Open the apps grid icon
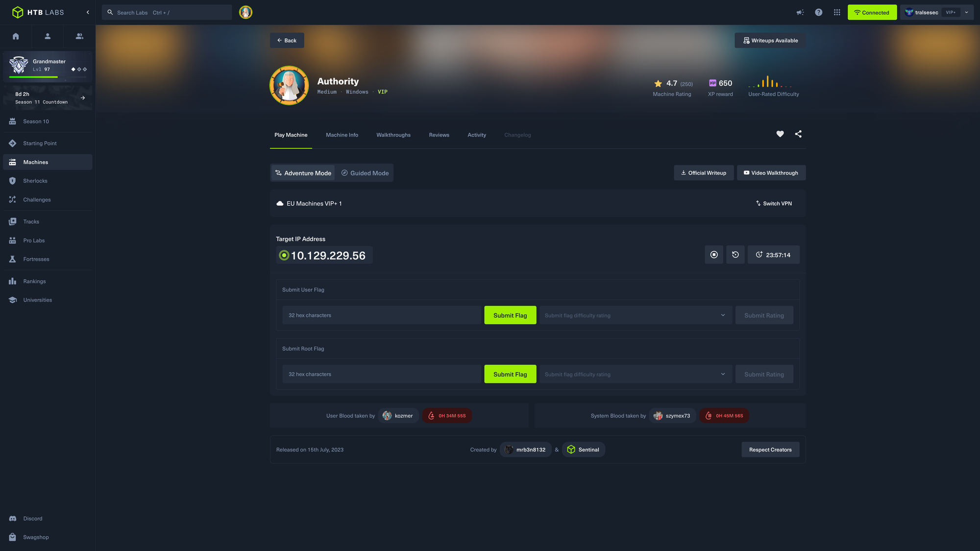 [x=837, y=12]
